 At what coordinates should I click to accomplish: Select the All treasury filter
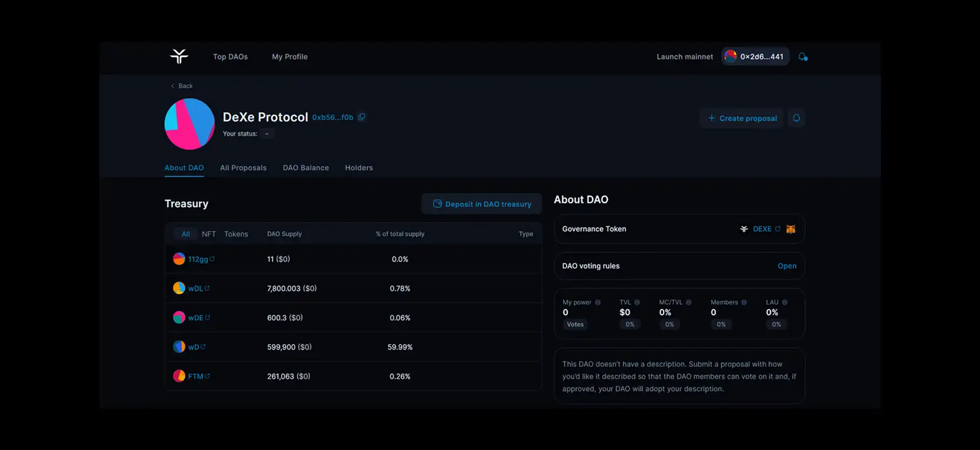point(185,234)
